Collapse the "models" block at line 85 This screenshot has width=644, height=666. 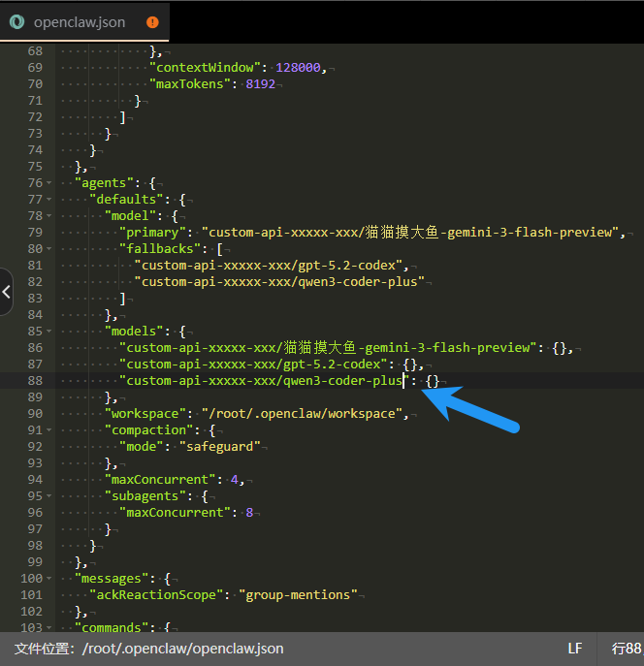coord(49,331)
